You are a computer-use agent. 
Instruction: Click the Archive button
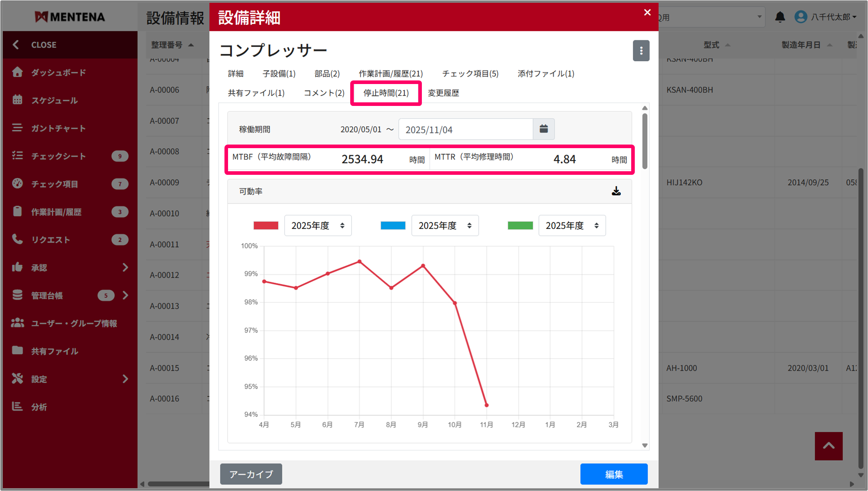pyautogui.click(x=251, y=474)
